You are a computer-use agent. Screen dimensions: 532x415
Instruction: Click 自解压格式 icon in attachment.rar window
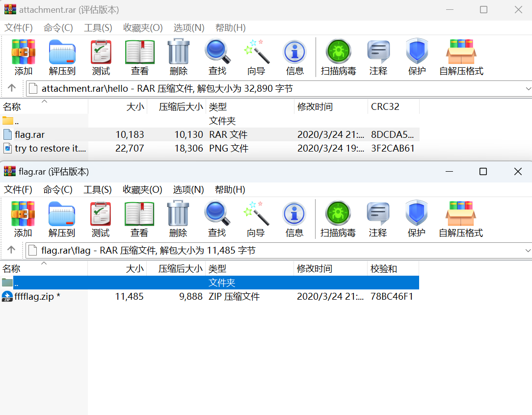(x=461, y=52)
